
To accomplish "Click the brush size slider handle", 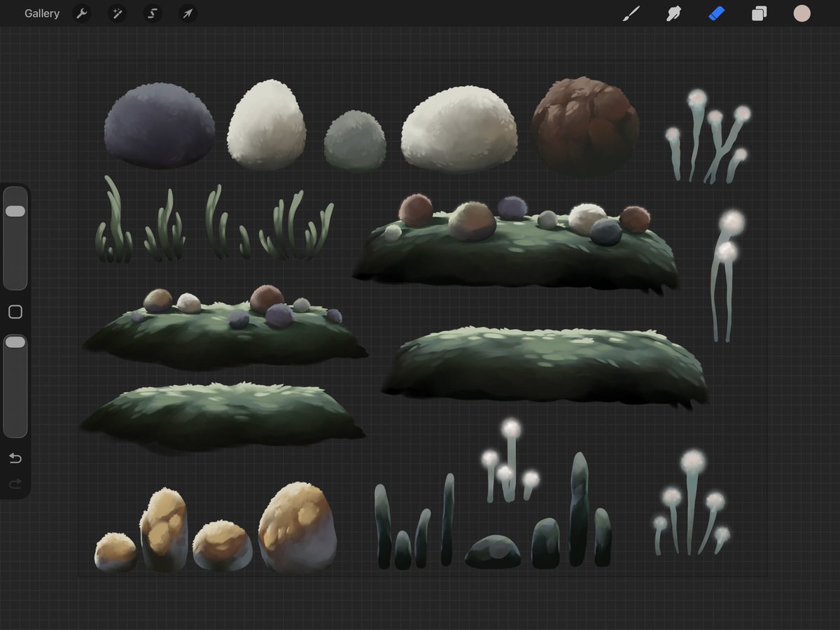I will (15, 211).
